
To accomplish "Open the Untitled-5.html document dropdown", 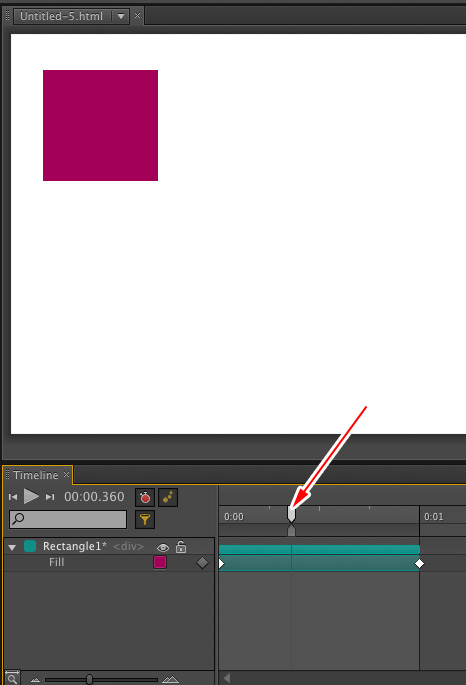I will (121, 17).
